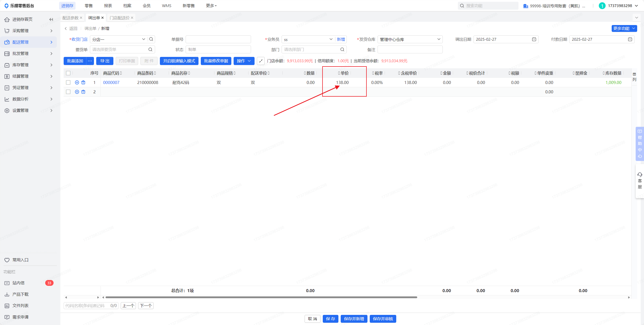Open the 报表 top menu

[x=108, y=6]
